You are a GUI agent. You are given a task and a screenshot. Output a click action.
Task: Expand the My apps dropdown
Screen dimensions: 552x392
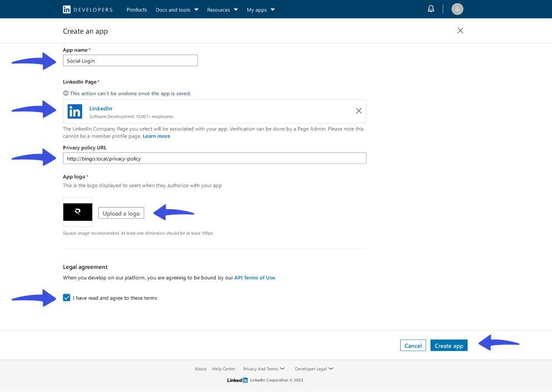coord(261,10)
